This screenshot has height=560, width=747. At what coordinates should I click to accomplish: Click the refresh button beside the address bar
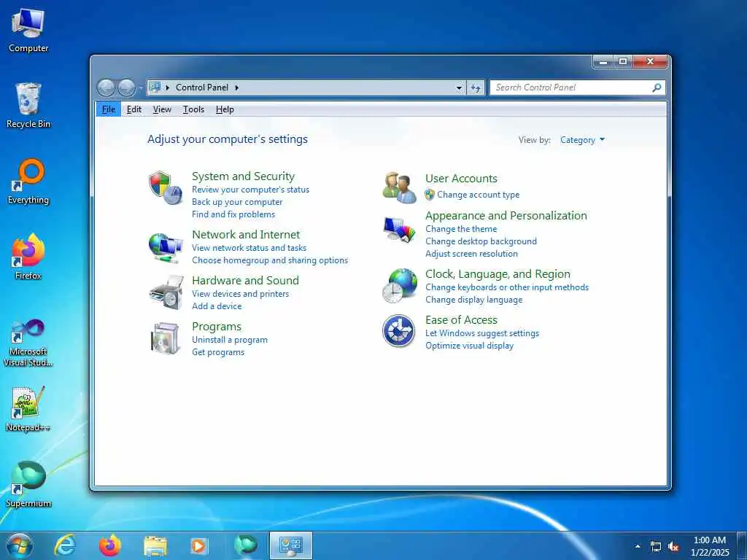click(476, 87)
